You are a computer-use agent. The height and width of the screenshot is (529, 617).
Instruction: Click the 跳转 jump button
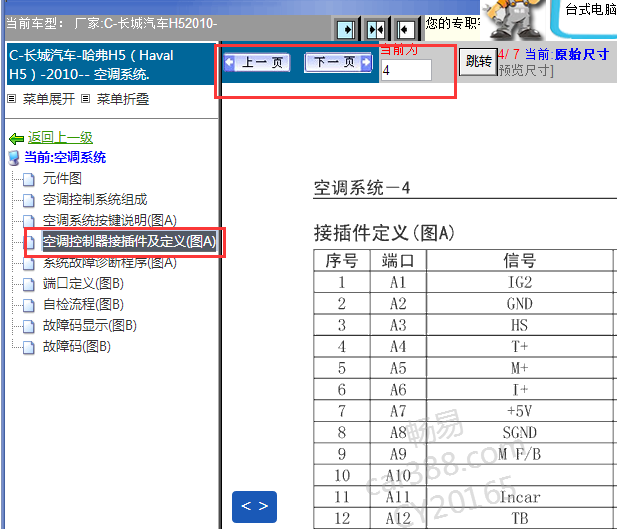(478, 62)
